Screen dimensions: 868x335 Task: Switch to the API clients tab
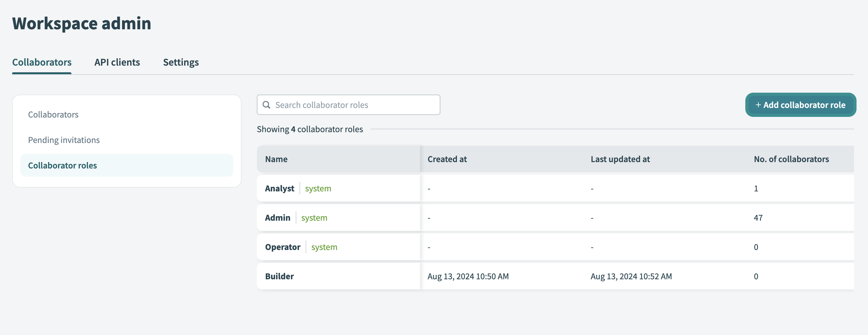pos(117,62)
